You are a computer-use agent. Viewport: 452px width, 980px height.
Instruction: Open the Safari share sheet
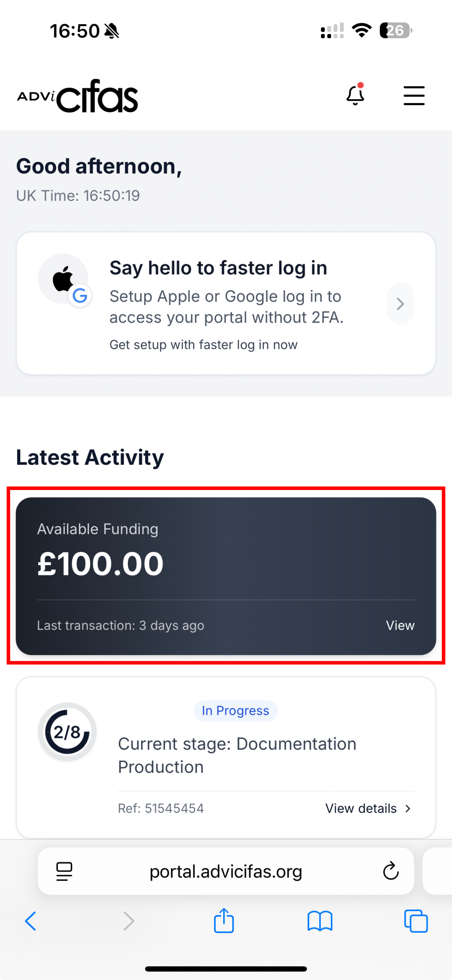(224, 920)
